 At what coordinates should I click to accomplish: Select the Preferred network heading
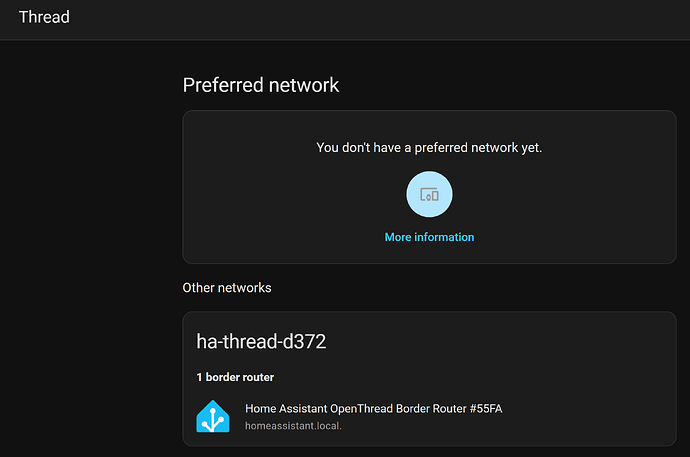tap(260, 85)
